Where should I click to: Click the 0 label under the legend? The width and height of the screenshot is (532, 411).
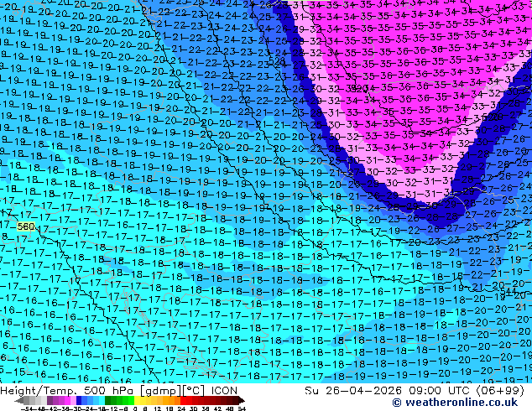point(135,408)
